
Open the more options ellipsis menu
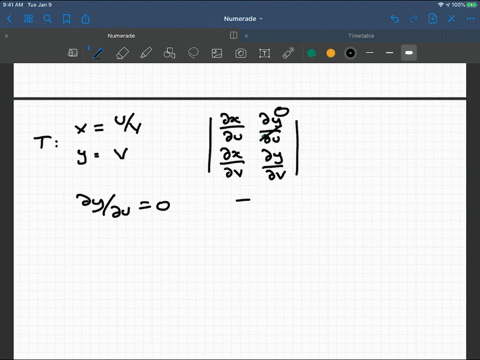[470, 19]
